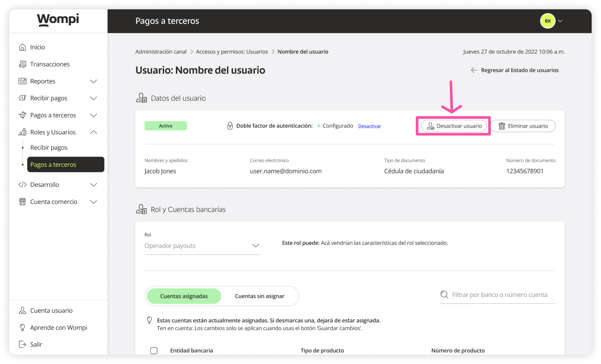Collapse the Roles y Usuarios section

click(94, 132)
